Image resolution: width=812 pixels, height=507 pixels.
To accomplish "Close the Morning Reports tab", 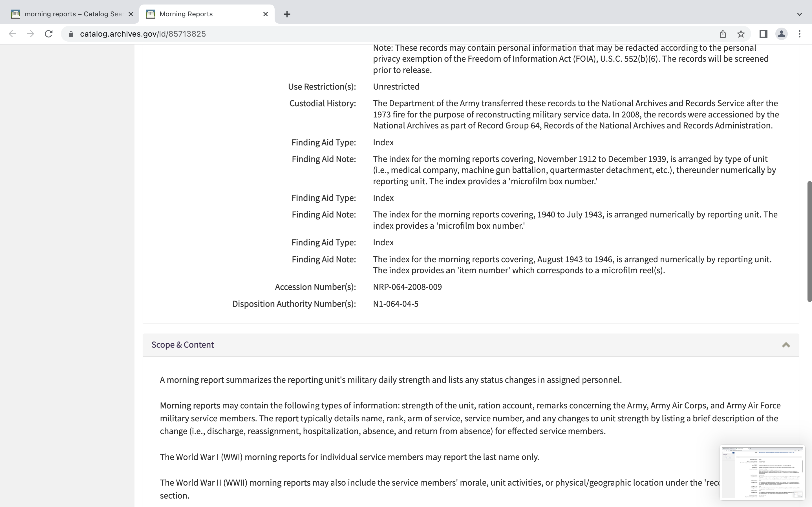I will (265, 14).
